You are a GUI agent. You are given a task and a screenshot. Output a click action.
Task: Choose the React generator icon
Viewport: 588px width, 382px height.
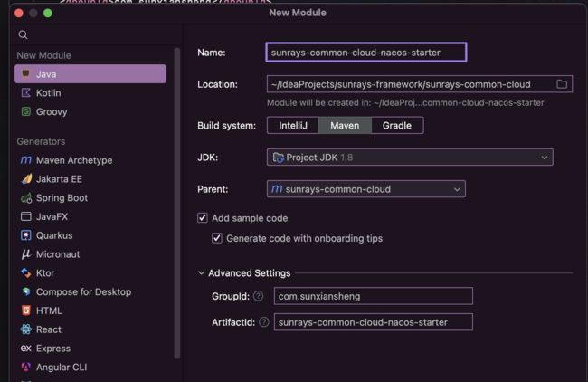pyautogui.click(x=26, y=329)
